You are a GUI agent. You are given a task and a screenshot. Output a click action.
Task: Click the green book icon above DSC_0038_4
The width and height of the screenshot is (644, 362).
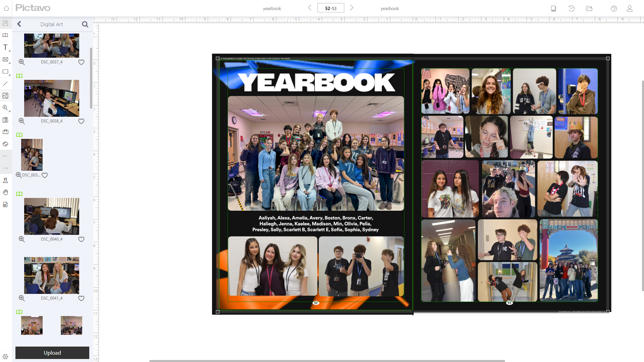[19, 76]
